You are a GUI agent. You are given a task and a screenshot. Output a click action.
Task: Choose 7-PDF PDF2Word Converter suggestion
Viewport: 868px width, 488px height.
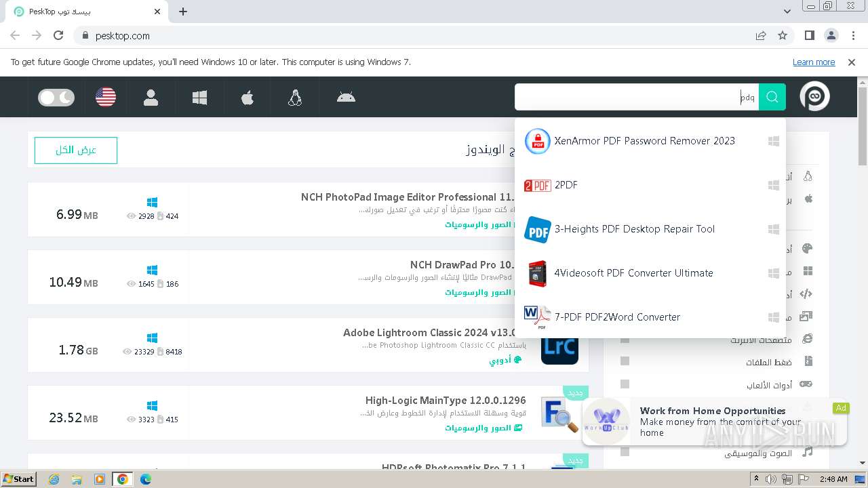(650, 317)
